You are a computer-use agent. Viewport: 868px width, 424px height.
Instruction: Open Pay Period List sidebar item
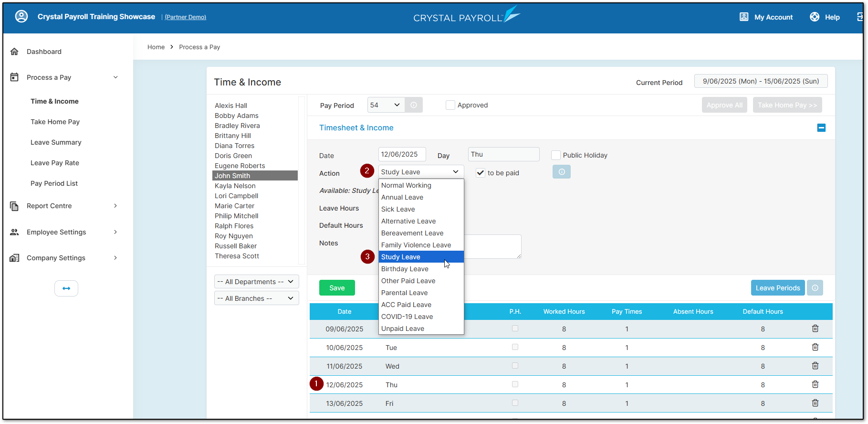click(54, 183)
